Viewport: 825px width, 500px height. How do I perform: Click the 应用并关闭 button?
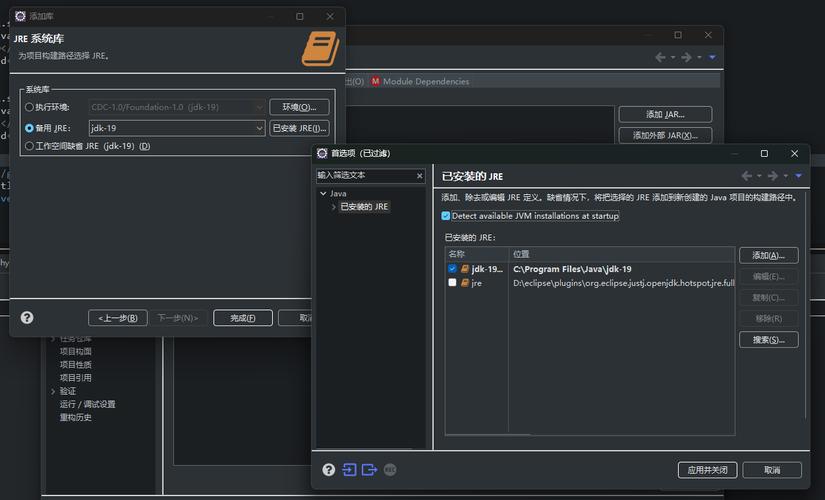pos(707,470)
